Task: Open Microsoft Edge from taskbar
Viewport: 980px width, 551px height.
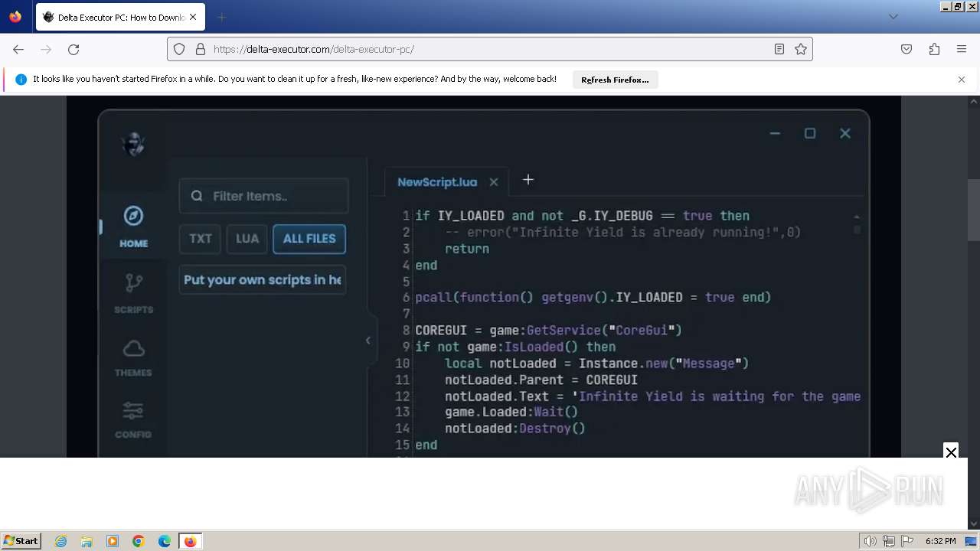Action: (165, 541)
